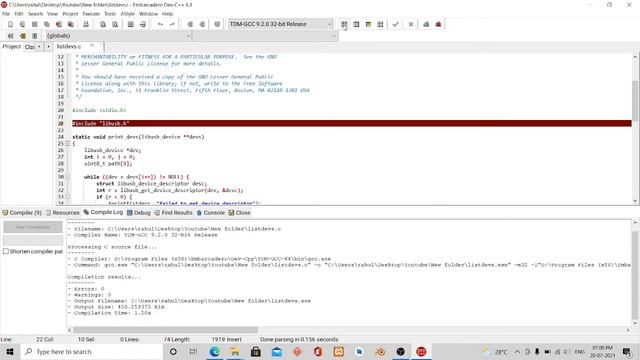Open the Help menu
640x360 pixels.
[x=167, y=14]
